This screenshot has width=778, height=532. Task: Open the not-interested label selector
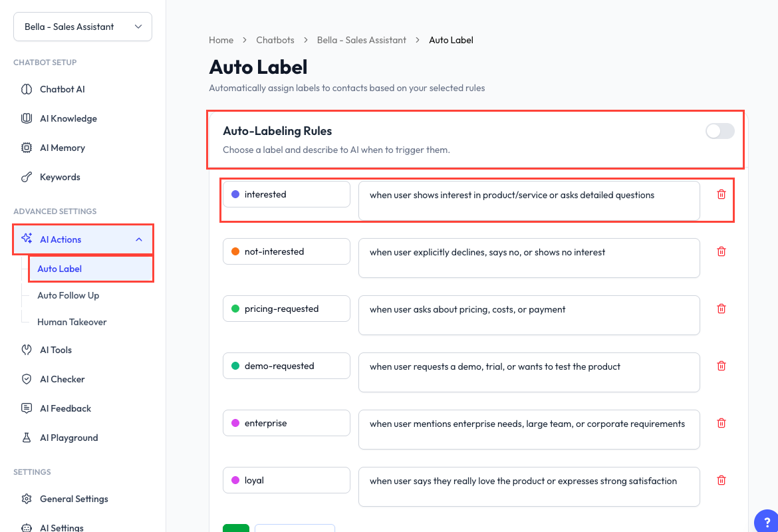pyautogui.click(x=287, y=251)
